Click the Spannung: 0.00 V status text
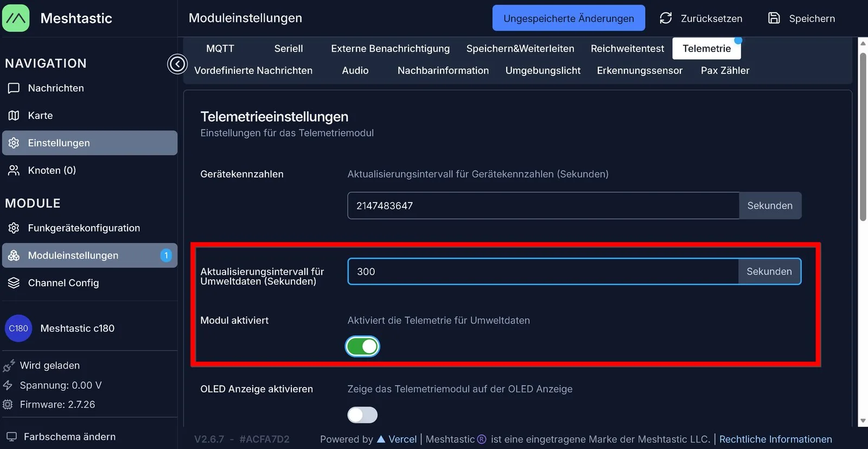 point(61,385)
